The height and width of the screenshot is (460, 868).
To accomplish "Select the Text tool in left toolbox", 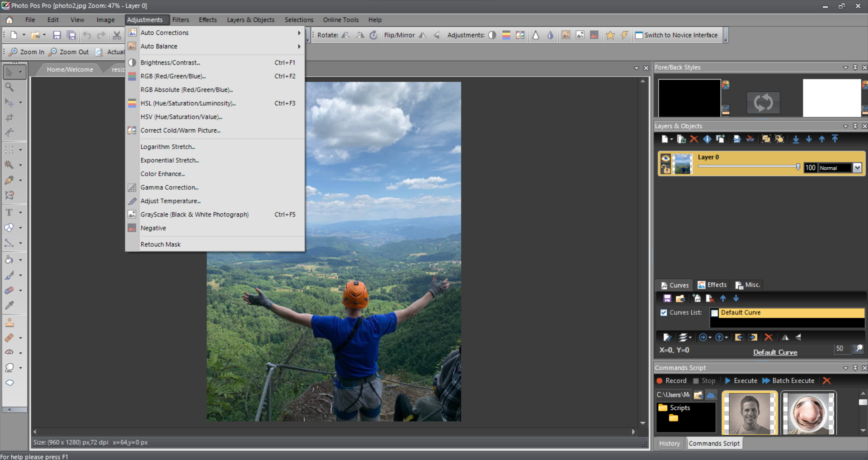I will pos(9,212).
